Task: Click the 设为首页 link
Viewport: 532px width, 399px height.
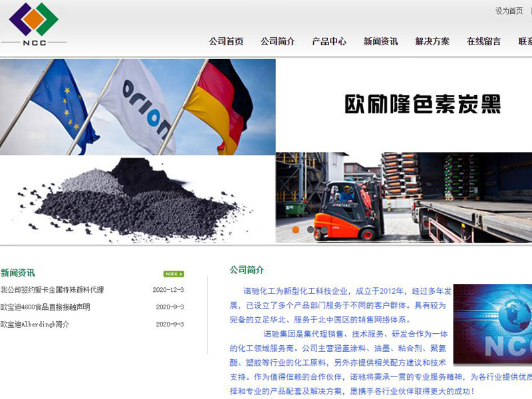Action: point(509,11)
